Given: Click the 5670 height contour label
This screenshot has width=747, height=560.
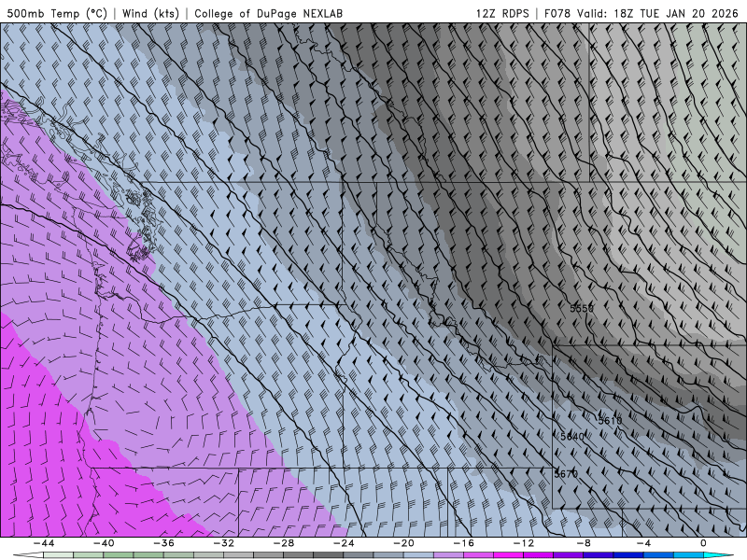Looking at the screenshot, I should click(566, 474).
